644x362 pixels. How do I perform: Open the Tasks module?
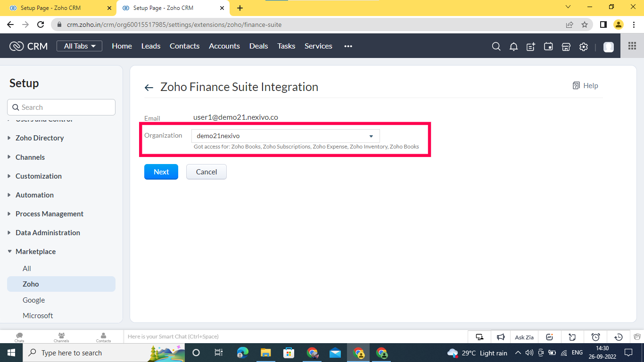pyautogui.click(x=286, y=46)
